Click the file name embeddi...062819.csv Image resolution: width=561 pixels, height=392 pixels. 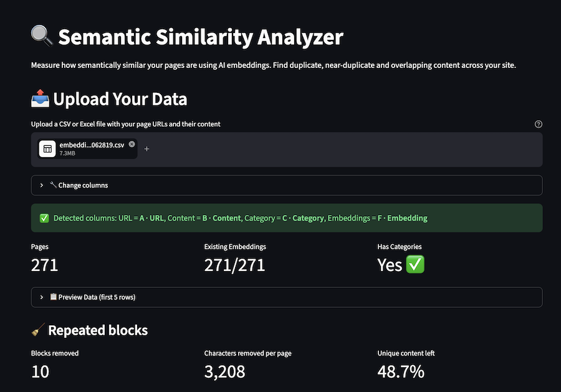pyautogui.click(x=92, y=145)
